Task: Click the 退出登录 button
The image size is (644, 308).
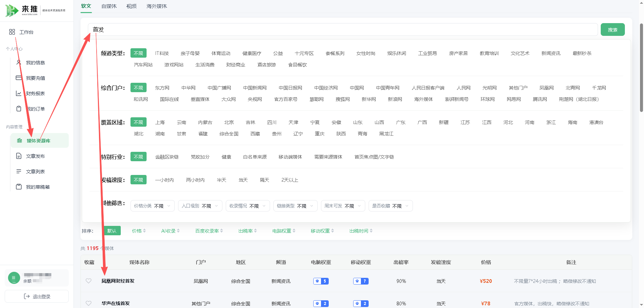Action: tap(37, 296)
